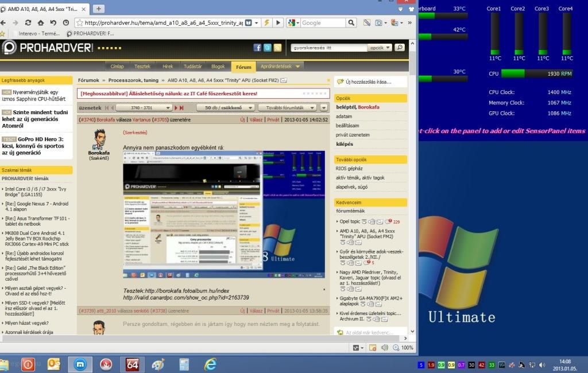Expand the 3740 - 3701 message range dropdown
This screenshot has width=588, height=373.
tap(144, 108)
